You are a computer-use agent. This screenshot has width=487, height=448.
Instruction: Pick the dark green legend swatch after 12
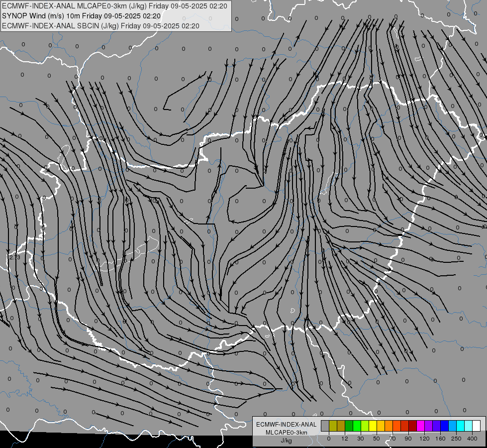[349, 426]
